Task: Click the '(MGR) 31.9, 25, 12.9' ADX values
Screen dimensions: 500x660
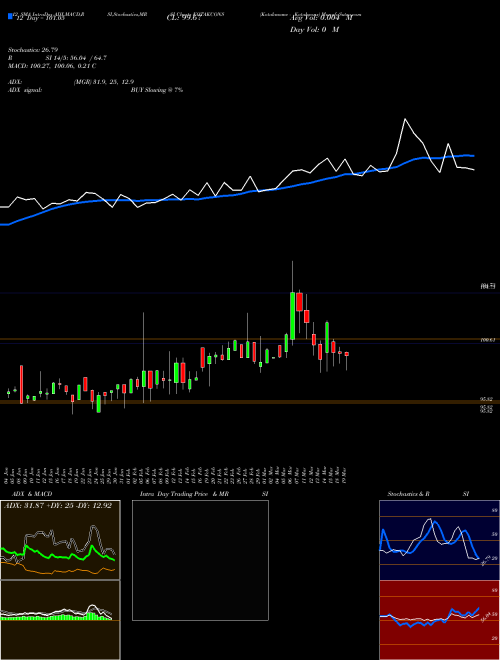Action: (104, 82)
